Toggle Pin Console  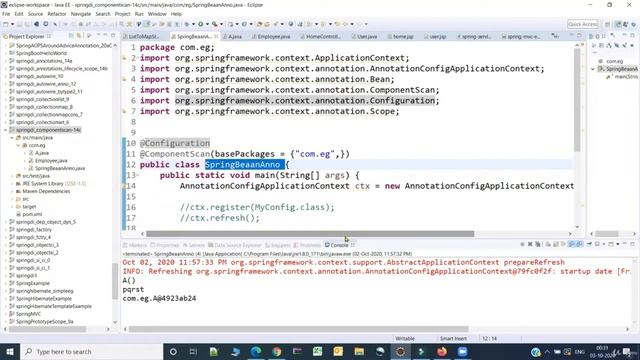pos(589,244)
